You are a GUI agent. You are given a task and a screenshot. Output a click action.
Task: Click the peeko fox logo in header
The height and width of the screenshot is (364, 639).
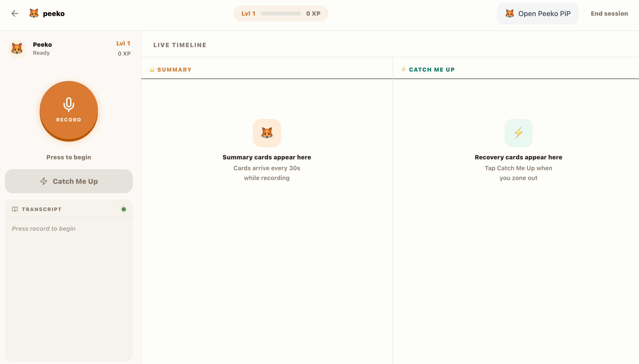[34, 13]
